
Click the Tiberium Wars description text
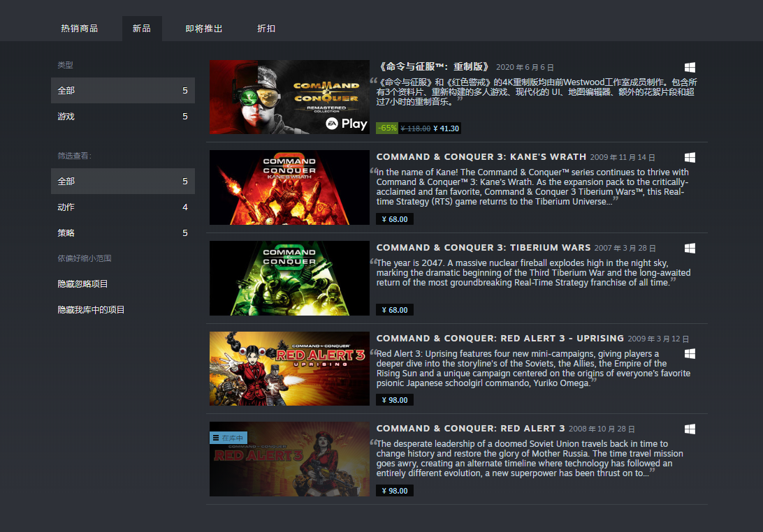pyautogui.click(x=533, y=273)
